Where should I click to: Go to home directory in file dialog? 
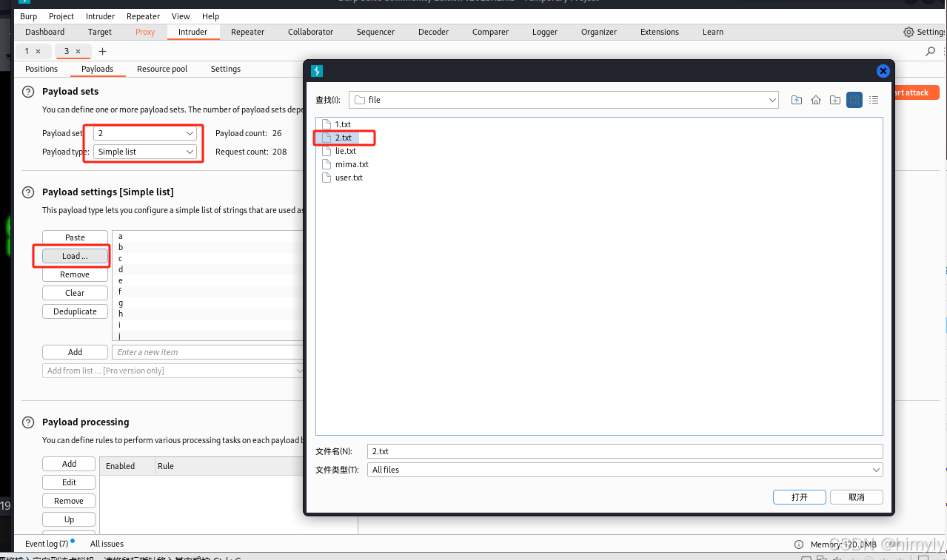816,100
